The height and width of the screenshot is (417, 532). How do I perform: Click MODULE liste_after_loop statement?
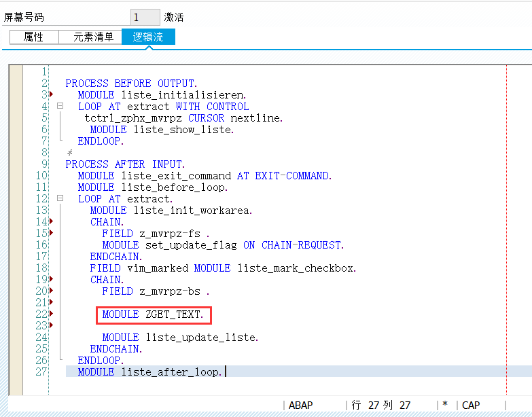(149, 372)
